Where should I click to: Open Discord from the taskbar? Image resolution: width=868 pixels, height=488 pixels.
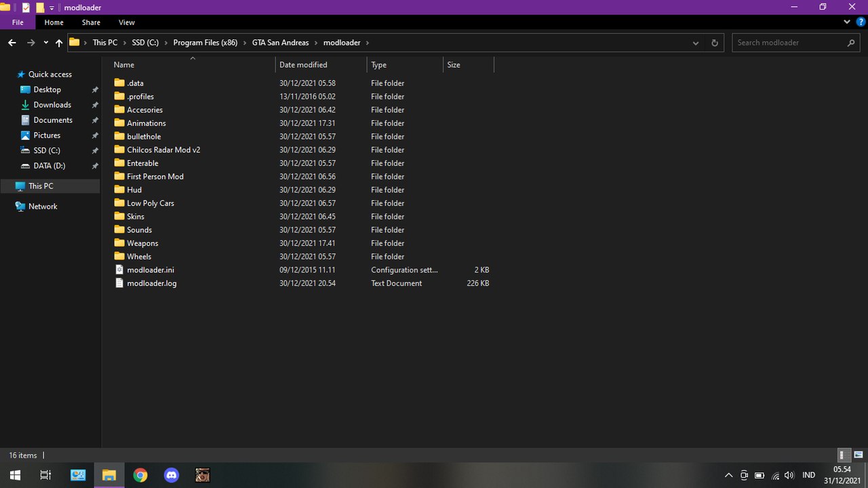pyautogui.click(x=172, y=475)
